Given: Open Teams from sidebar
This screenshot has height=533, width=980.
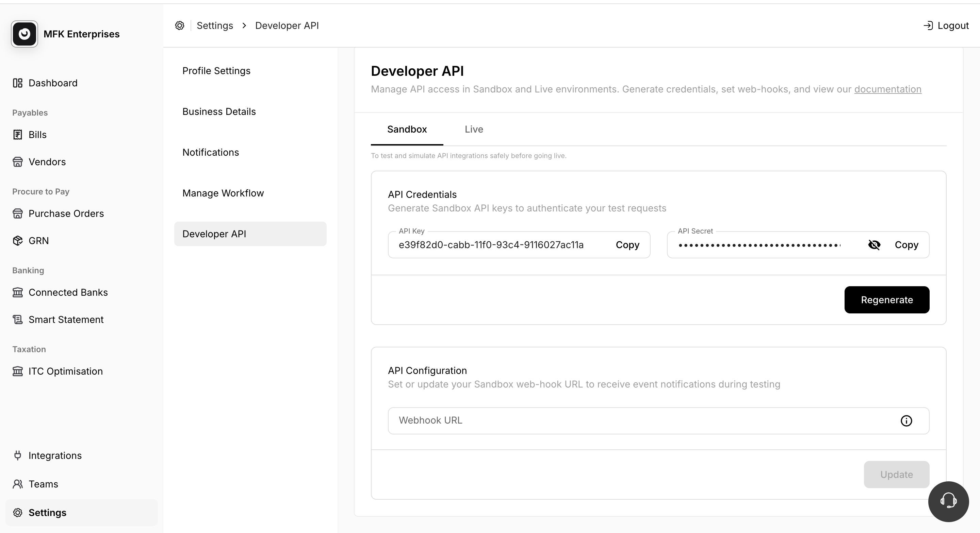Looking at the screenshot, I should (43, 484).
